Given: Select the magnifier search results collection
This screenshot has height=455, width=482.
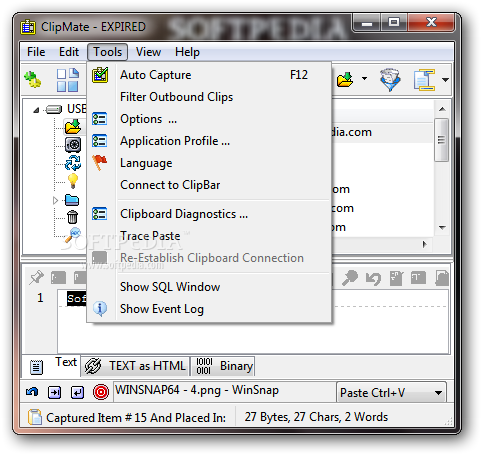Looking at the screenshot, I should (73, 235).
